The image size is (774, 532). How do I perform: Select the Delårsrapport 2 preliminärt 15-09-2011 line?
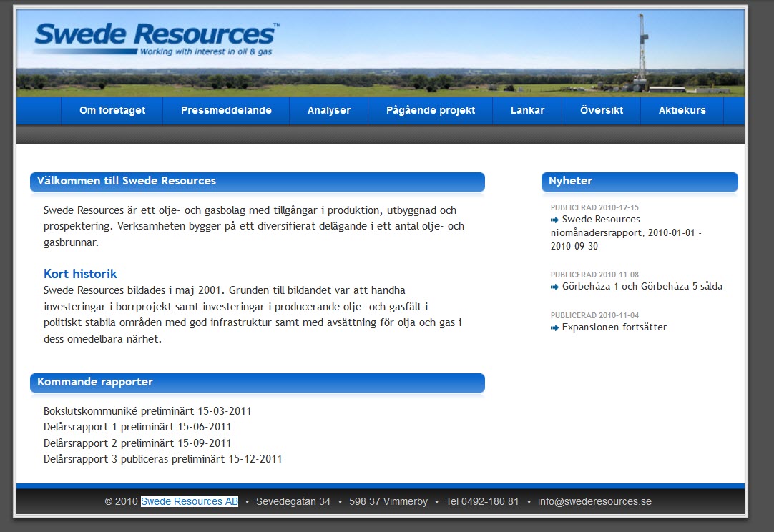tap(137, 443)
